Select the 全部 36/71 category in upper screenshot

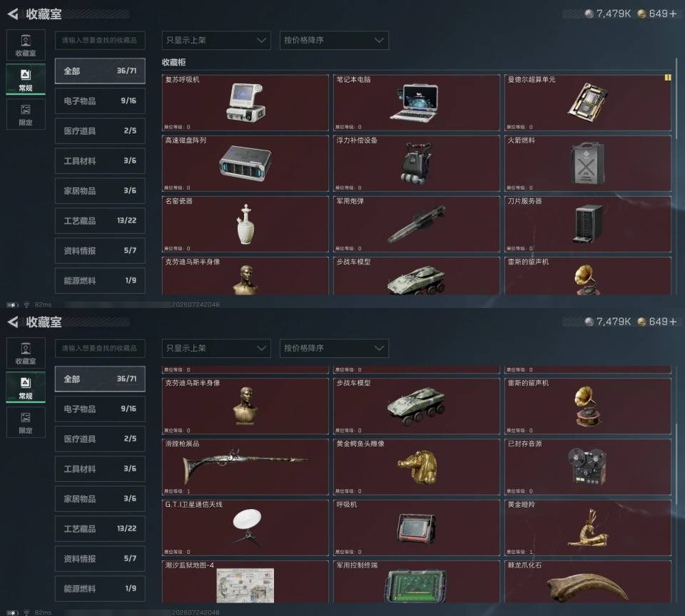(100, 71)
